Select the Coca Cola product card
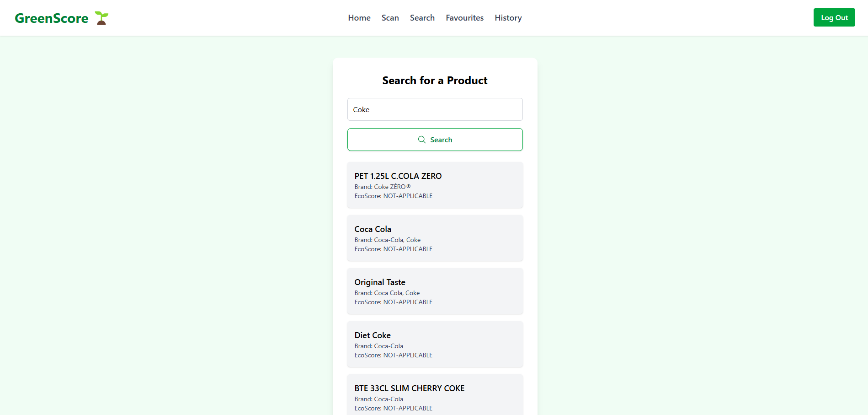 tap(435, 238)
